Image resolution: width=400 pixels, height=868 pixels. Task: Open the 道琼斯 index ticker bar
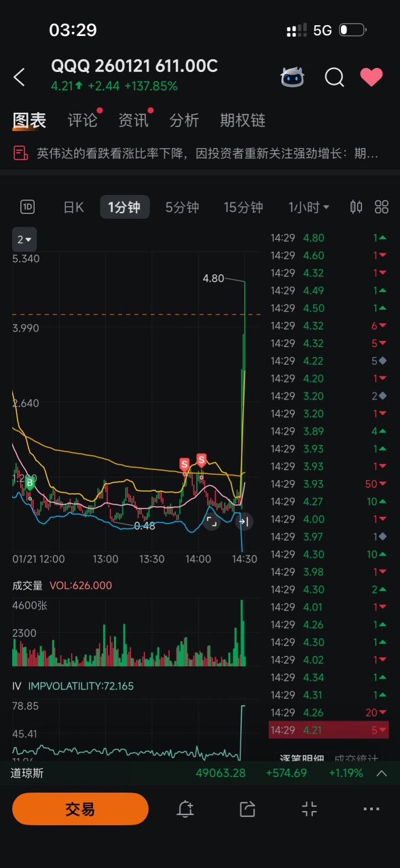point(200,773)
